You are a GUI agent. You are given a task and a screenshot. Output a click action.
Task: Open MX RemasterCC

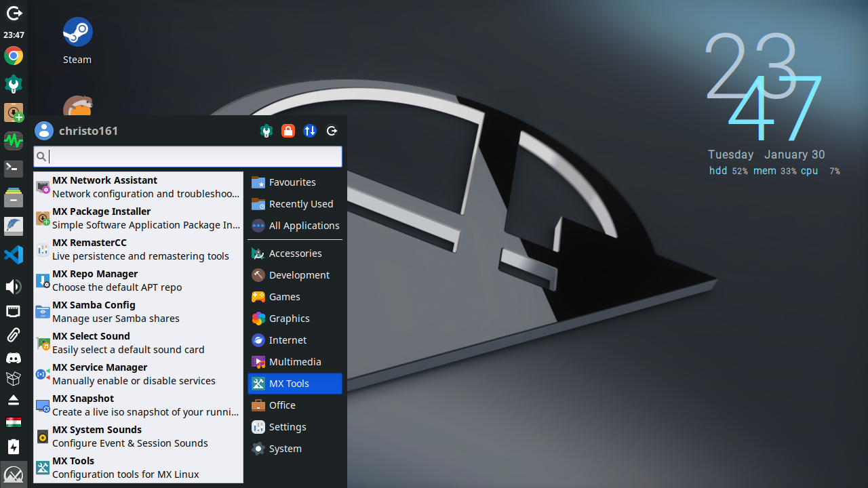coord(138,249)
